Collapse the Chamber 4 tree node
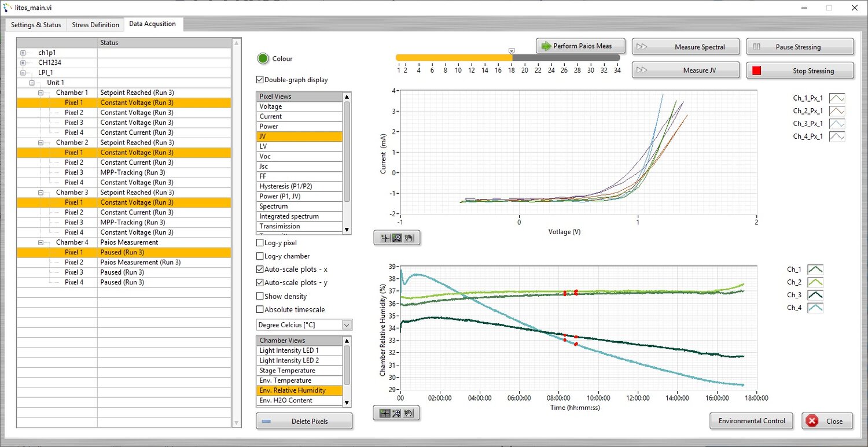 [x=41, y=242]
